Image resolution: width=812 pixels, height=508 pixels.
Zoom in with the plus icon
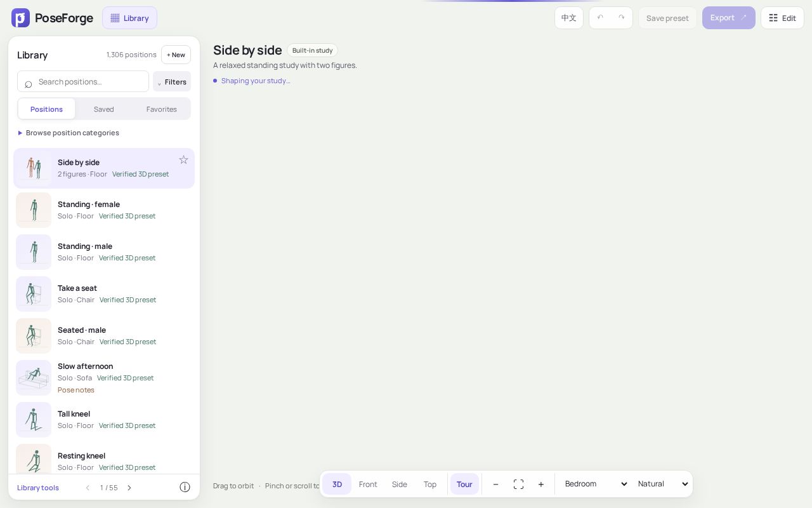(x=541, y=484)
